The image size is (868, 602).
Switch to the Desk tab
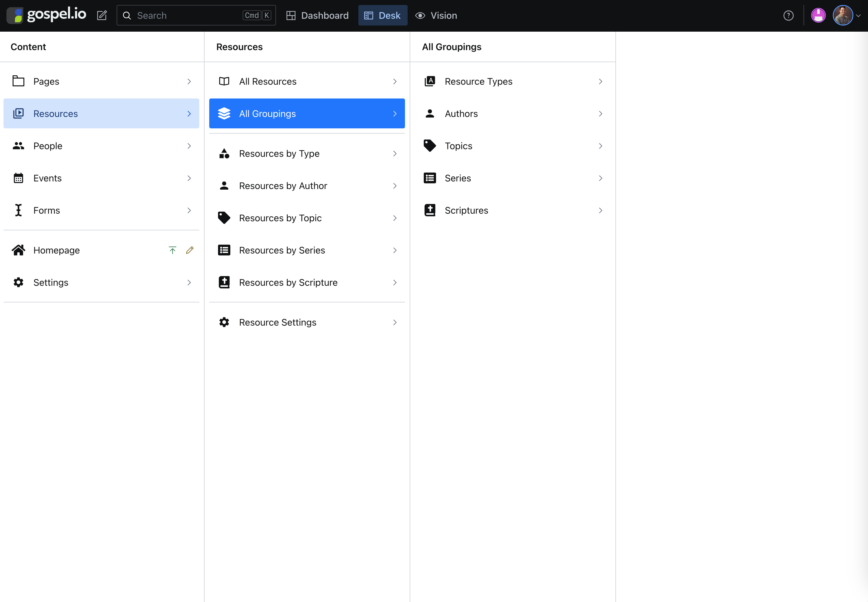point(383,16)
